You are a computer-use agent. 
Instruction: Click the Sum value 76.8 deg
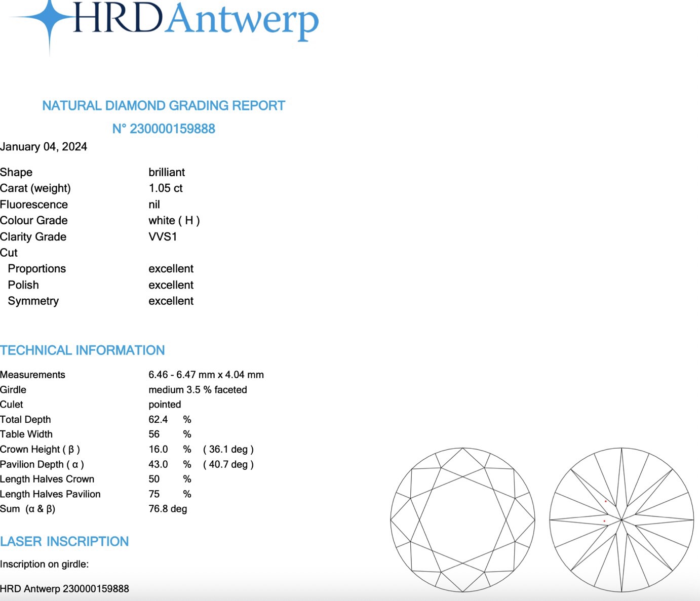[x=168, y=509]
